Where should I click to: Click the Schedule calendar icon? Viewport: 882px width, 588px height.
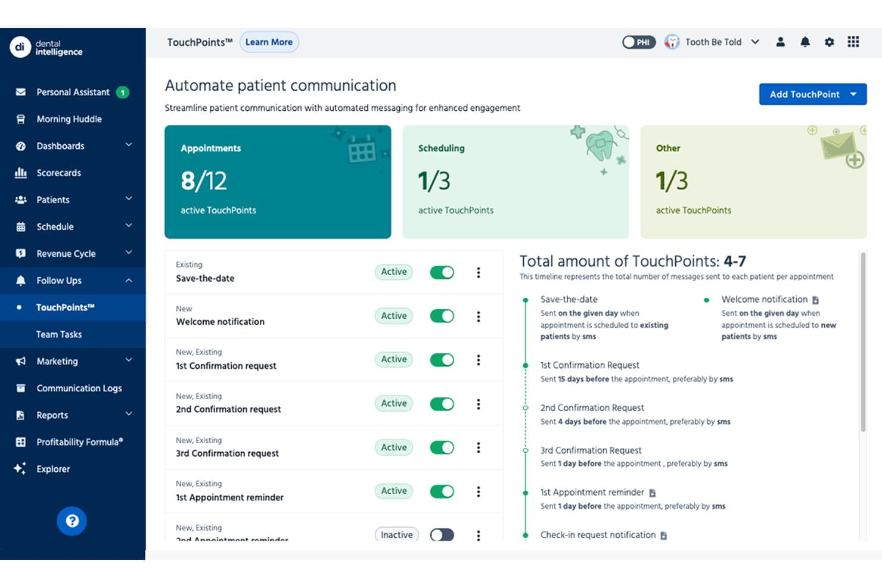(x=20, y=226)
